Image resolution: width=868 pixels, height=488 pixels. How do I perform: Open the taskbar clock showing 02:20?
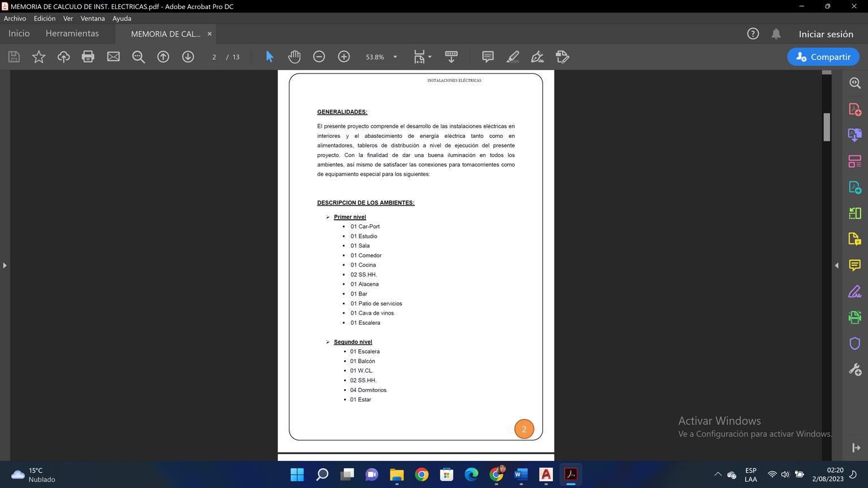(x=828, y=474)
